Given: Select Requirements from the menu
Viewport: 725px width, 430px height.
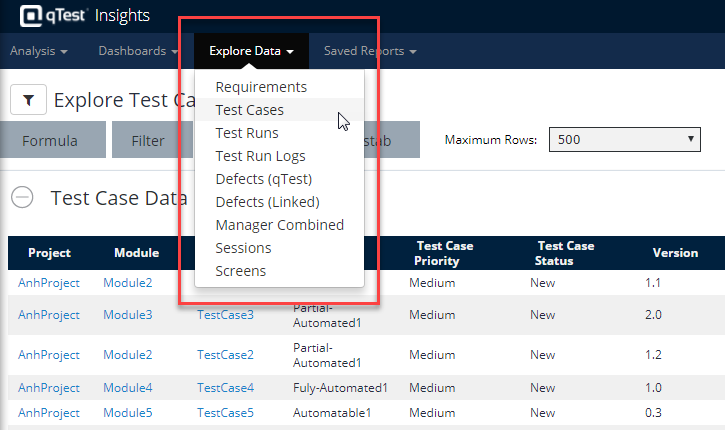Looking at the screenshot, I should 261,87.
